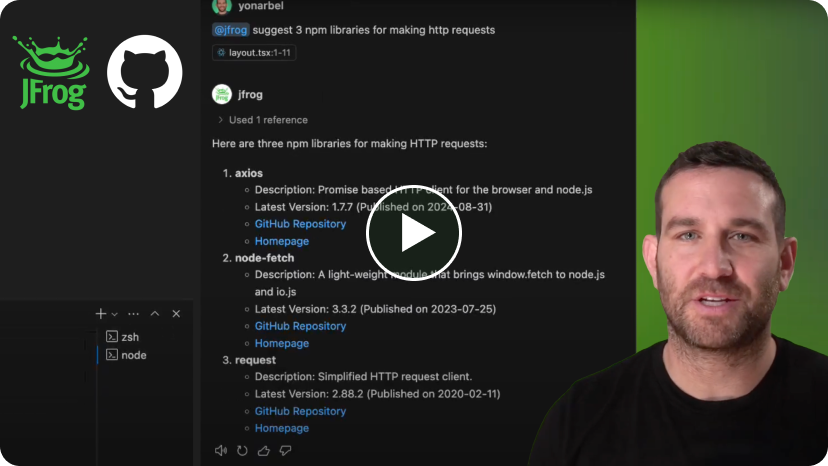
Task: Play the JFrog demo video
Action: [x=413, y=233]
